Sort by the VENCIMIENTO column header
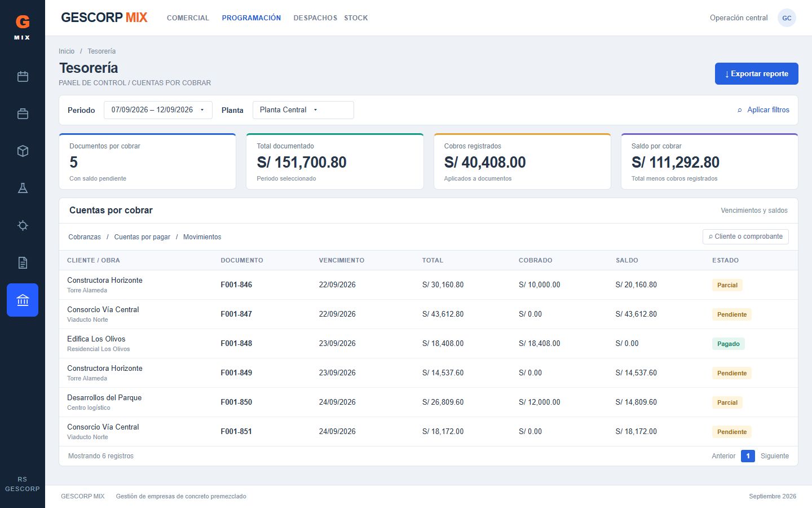 [x=341, y=261]
